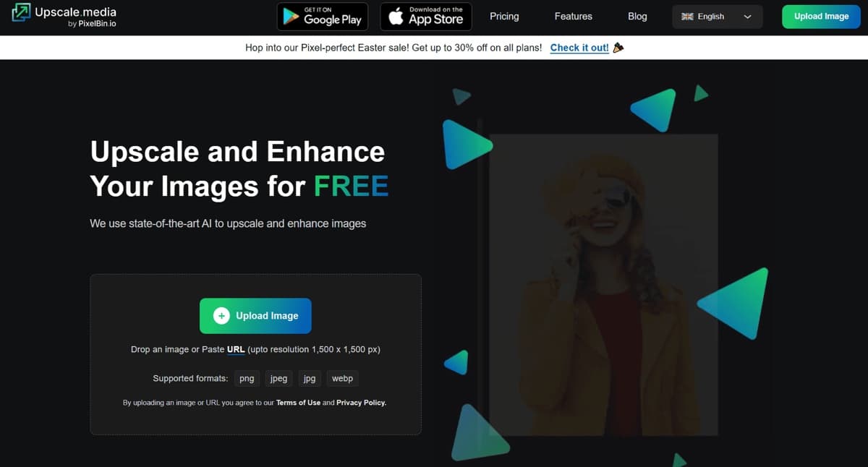Click the state-of-the-art AI subtitle text
The image size is (868, 467).
228,223
